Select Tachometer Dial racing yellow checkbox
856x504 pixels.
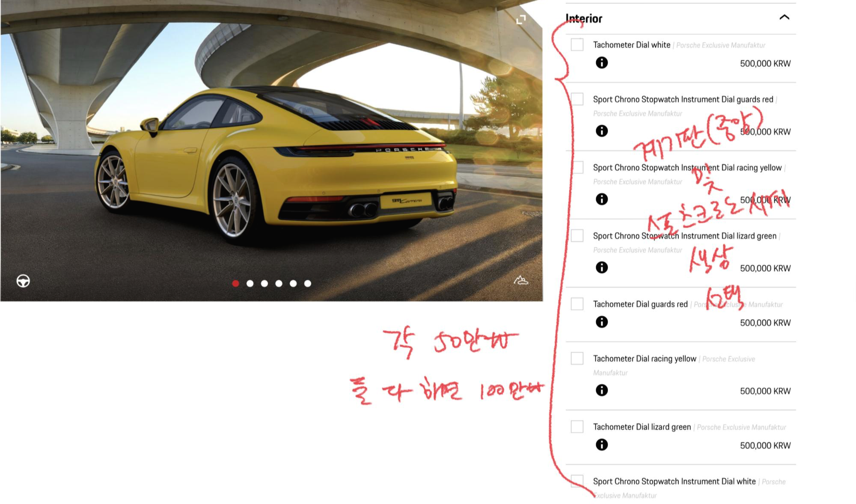tap(577, 359)
